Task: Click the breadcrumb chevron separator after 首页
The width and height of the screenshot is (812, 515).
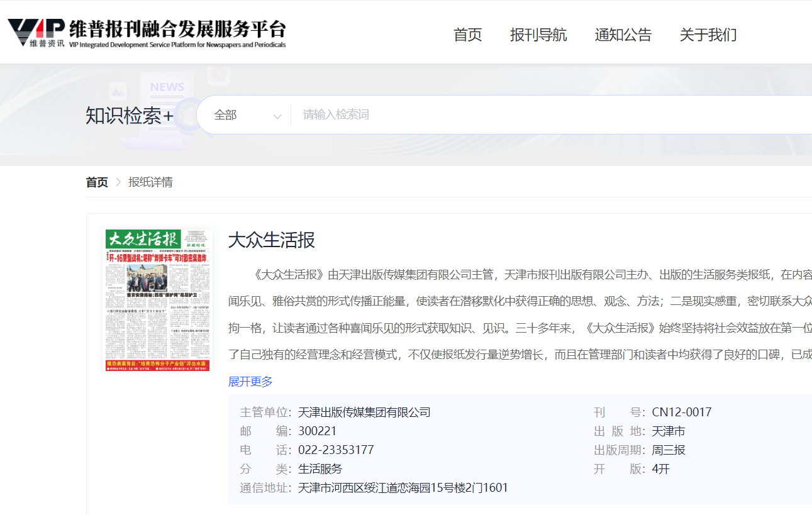Action: coord(118,182)
